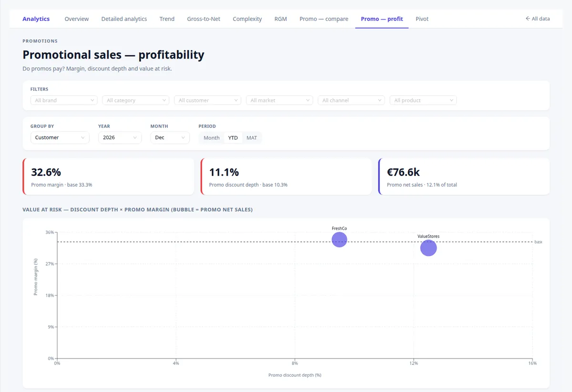Switch to the Overview tab
The width and height of the screenshot is (572, 392).
click(x=77, y=19)
